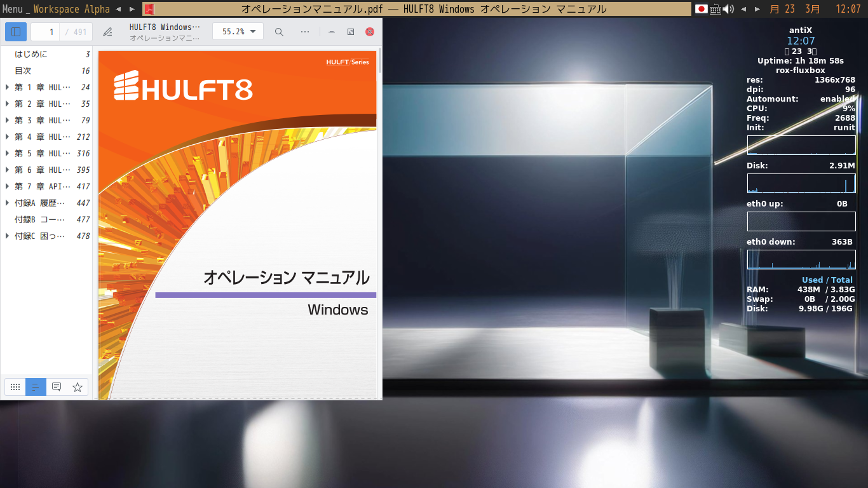Open search with the magnifier icon

click(279, 32)
